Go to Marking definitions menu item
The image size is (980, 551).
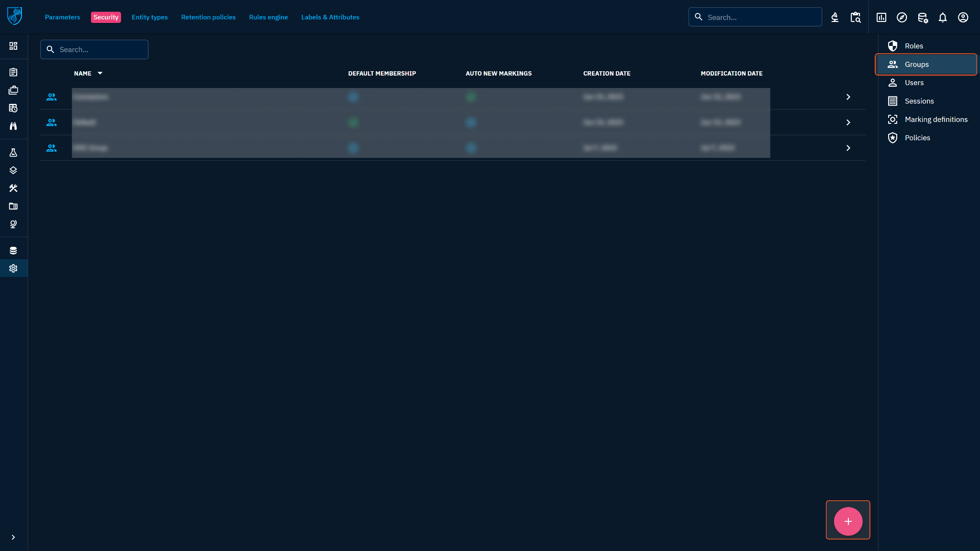(935, 120)
